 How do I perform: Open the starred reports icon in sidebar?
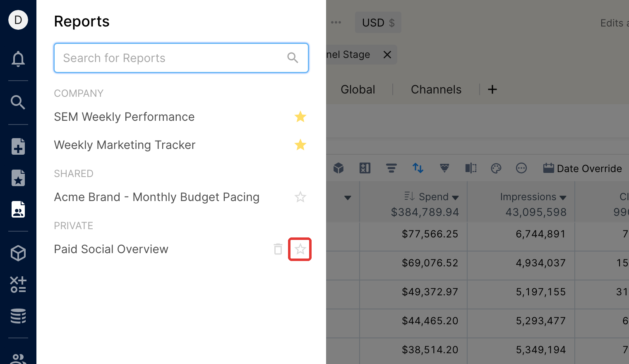(x=18, y=178)
